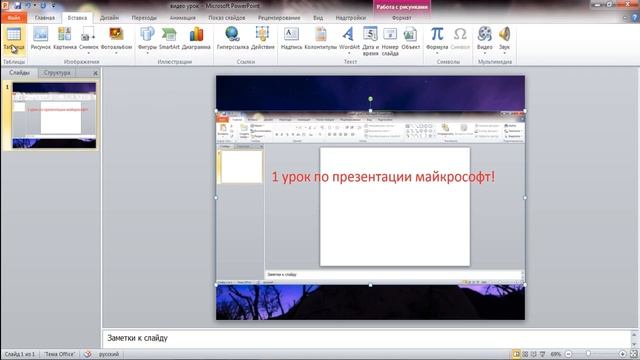Viewport: 640px width, 360px height.
Task: Switch to the Рецензирование tab
Action: pyautogui.click(x=279, y=18)
